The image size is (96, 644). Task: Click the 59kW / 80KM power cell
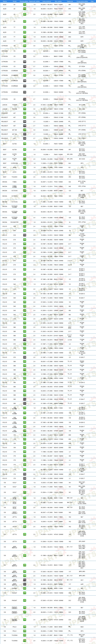[x=58, y=627]
